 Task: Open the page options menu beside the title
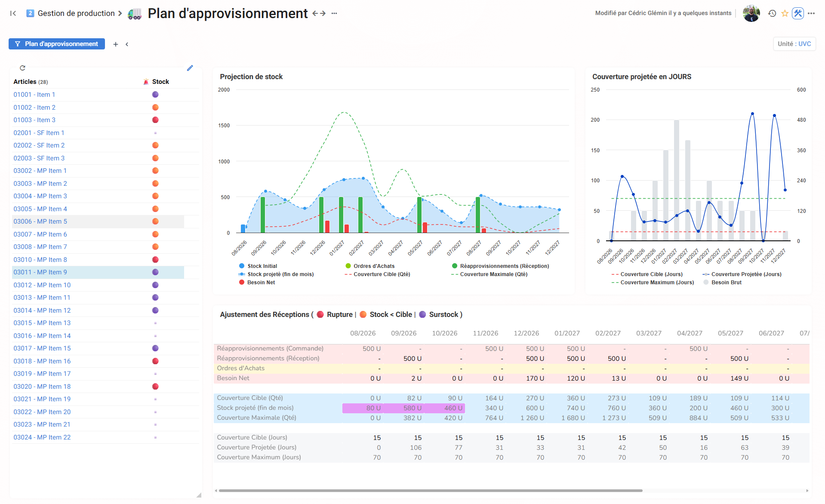334,13
